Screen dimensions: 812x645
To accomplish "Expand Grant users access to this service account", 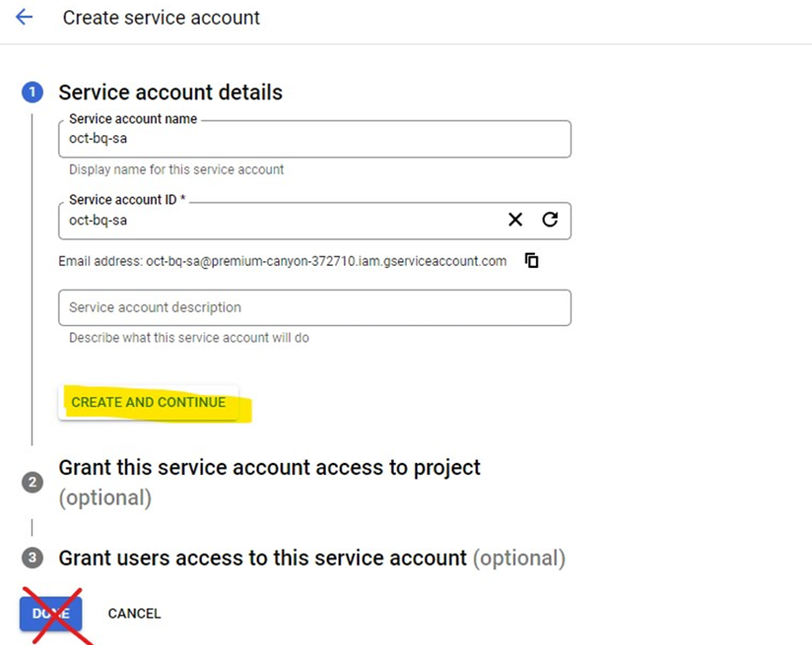I will coord(262,558).
